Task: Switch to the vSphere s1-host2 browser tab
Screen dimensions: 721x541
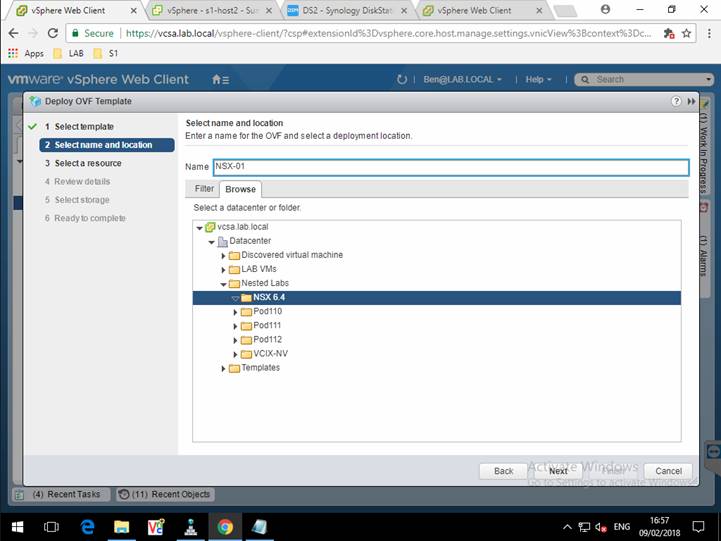Action: click(212, 10)
